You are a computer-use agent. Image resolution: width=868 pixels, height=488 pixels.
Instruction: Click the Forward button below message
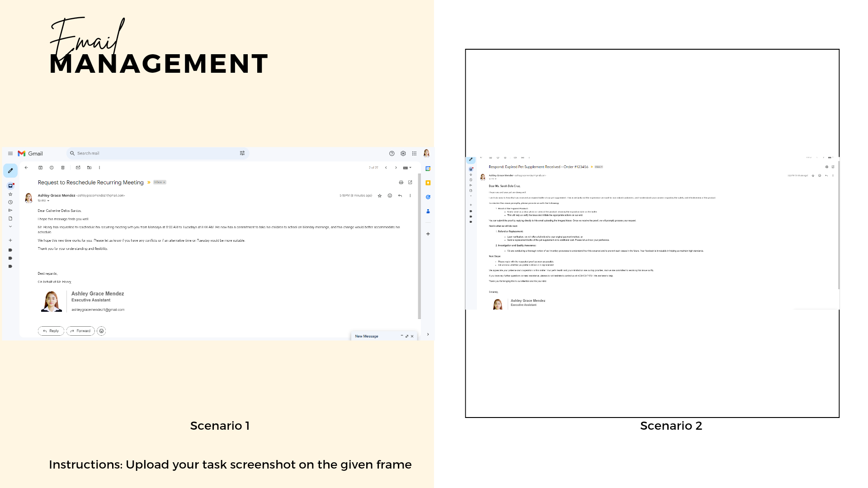(80, 331)
